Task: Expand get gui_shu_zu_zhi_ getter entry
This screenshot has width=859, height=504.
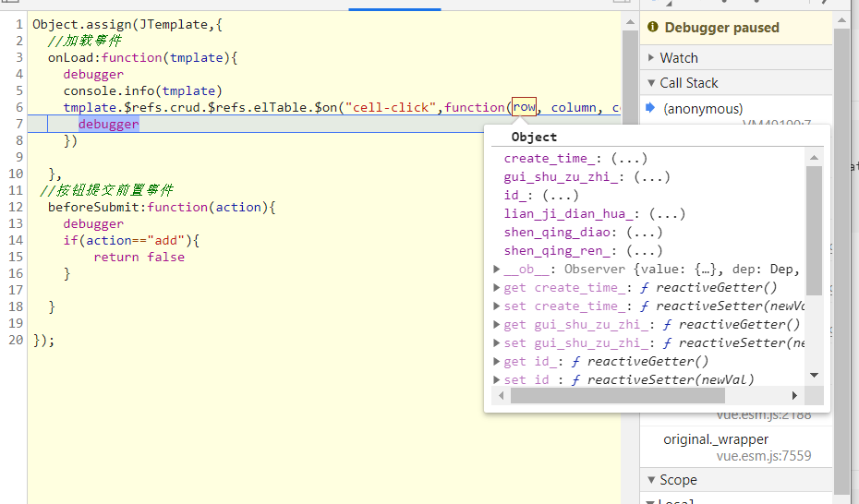Action: coord(498,325)
